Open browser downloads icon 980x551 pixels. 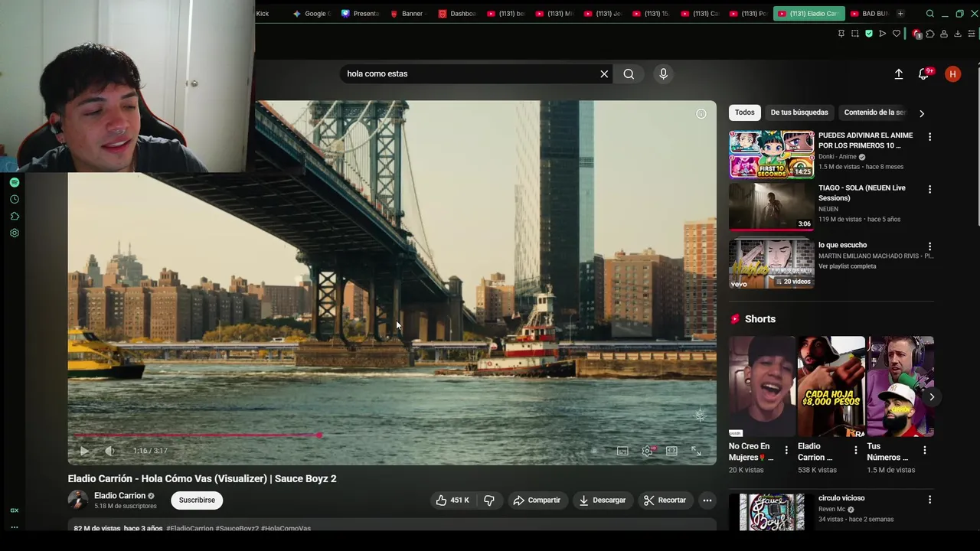(958, 34)
